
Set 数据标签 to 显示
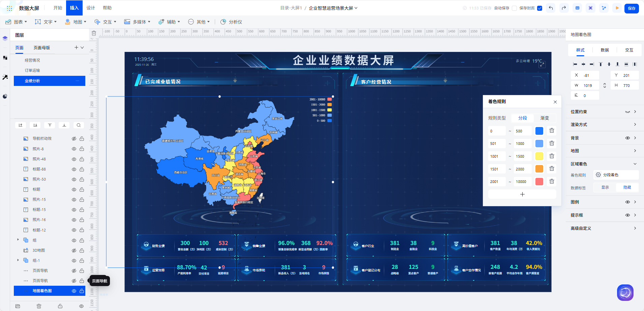tap(605, 187)
